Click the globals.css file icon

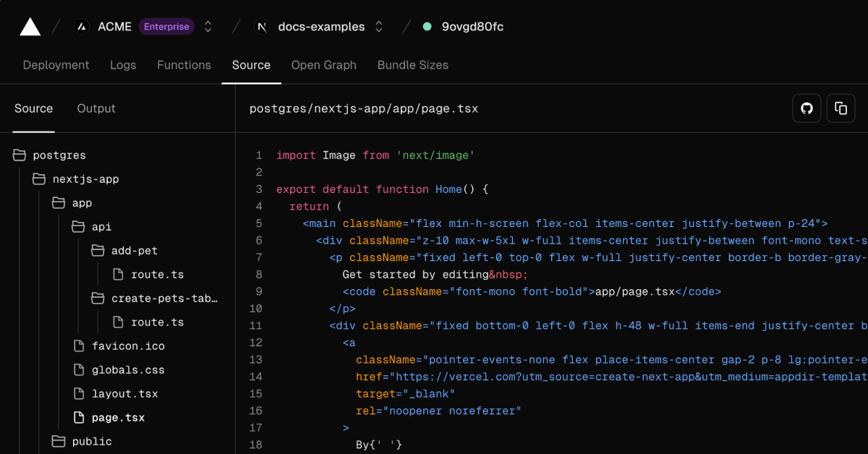(79, 370)
